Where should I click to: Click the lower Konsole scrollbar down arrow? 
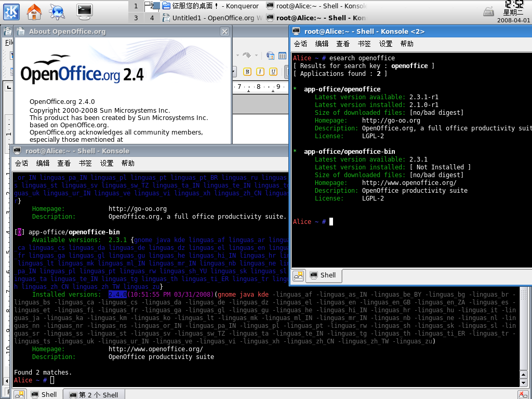click(x=524, y=382)
